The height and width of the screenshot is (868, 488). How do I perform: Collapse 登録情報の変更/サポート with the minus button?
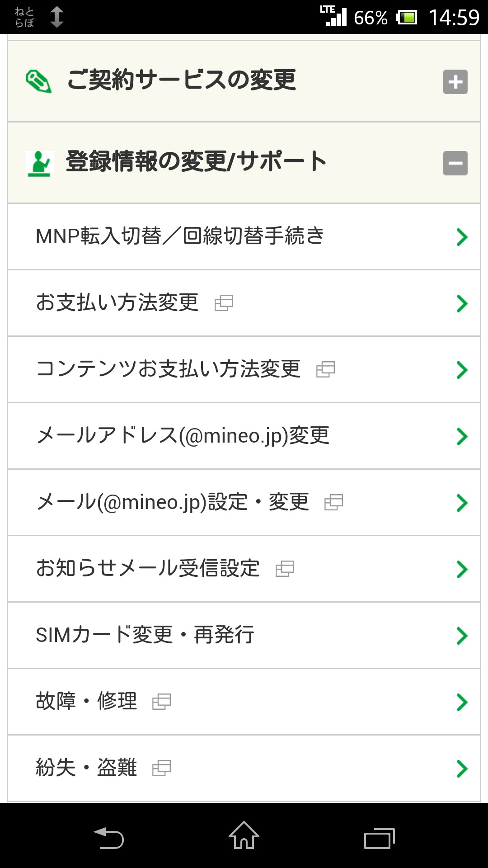coord(455,163)
